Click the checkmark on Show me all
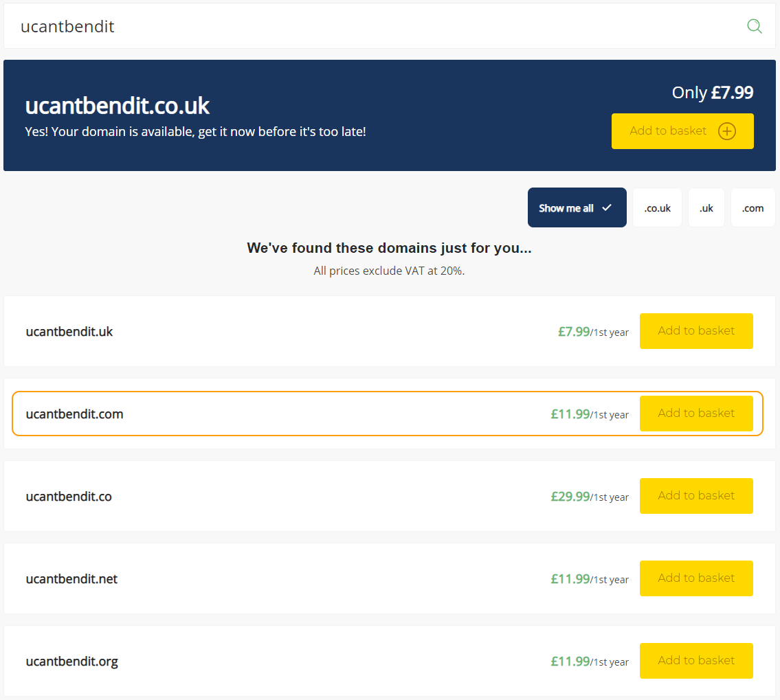Screen dimensions: 780x700 pyautogui.click(x=606, y=208)
